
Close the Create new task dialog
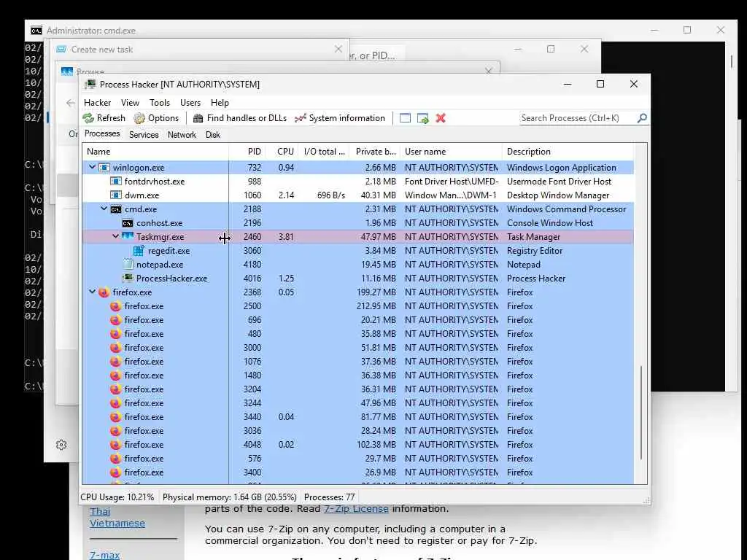tap(338, 49)
